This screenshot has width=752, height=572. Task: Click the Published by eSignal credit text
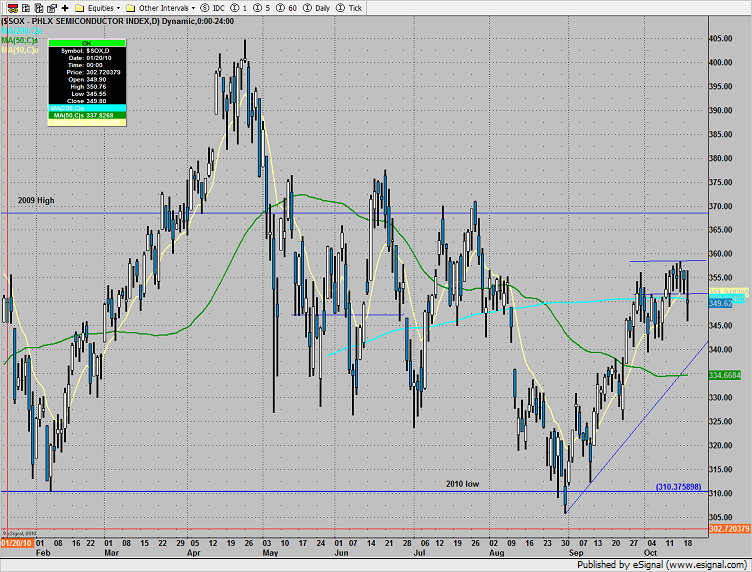[x=661, y=565]
